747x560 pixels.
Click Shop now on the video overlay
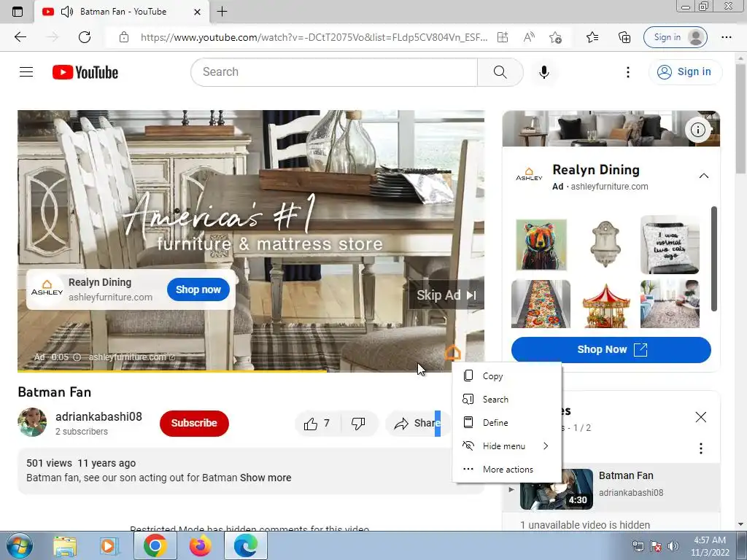(198, 289)
